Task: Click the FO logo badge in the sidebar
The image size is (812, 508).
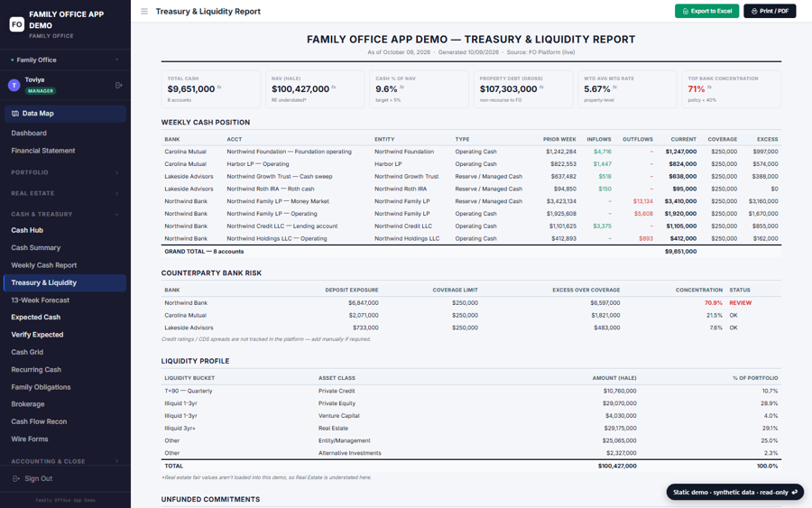Action: pos(16,24)
